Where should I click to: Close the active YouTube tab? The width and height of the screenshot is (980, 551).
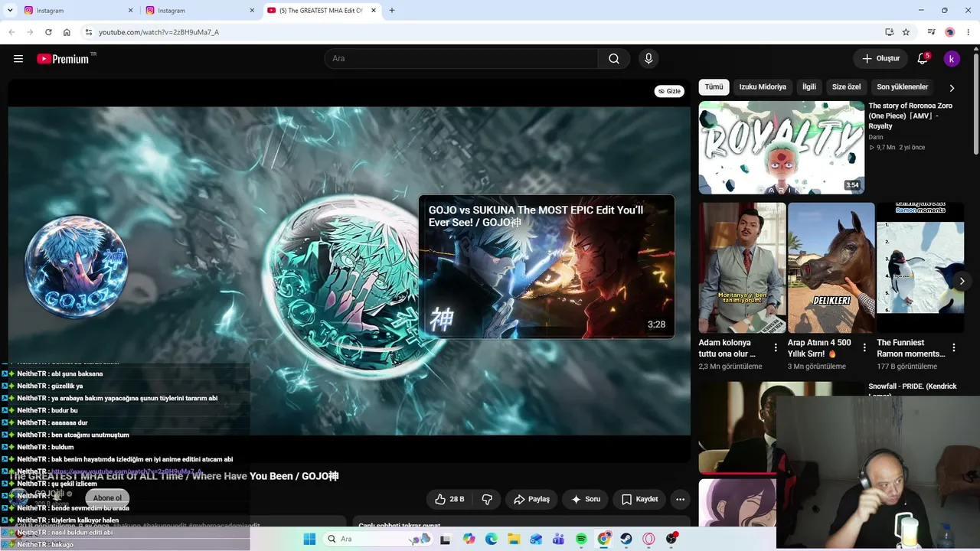[x=374, y=11]
